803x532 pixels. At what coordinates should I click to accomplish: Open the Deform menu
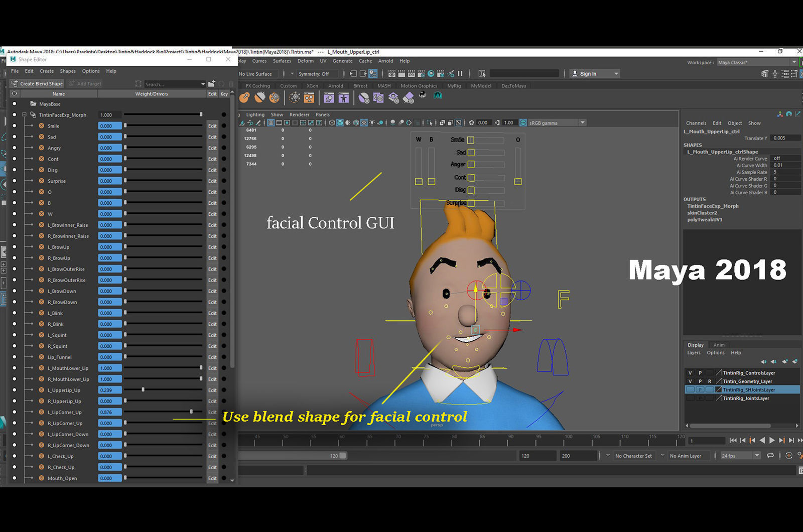tap(305, 61)
